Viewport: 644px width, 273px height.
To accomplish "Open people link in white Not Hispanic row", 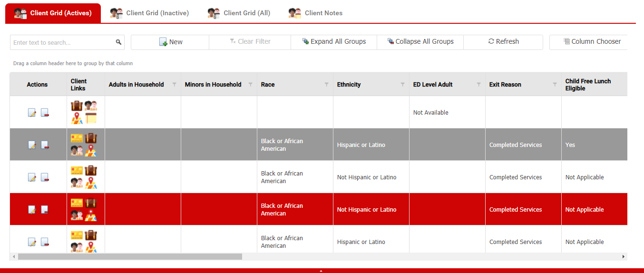I will coord(77,183).
